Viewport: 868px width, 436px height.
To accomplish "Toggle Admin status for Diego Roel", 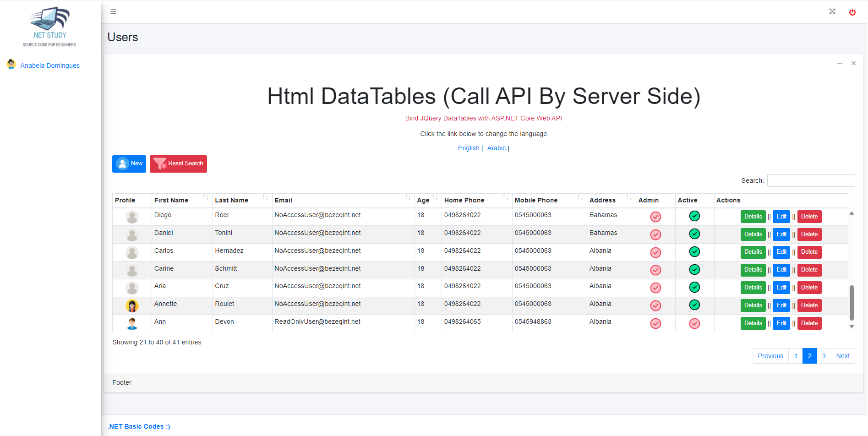I will tap(655, 217).
